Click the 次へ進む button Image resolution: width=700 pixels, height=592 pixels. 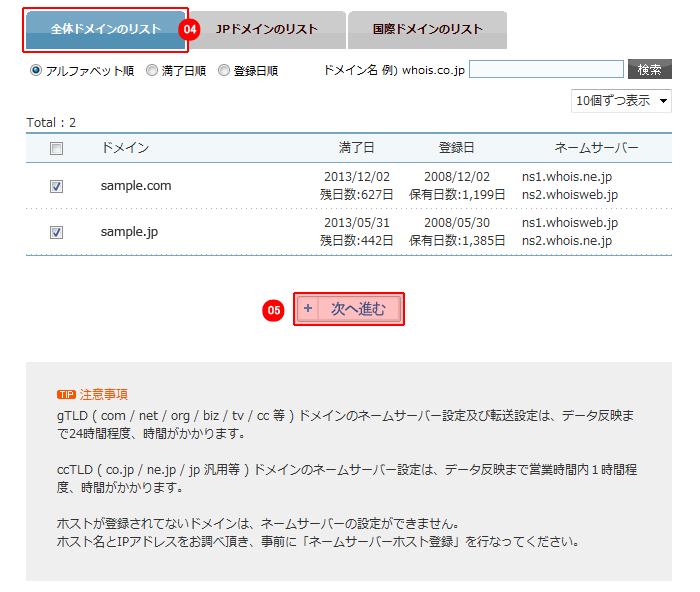349,310
